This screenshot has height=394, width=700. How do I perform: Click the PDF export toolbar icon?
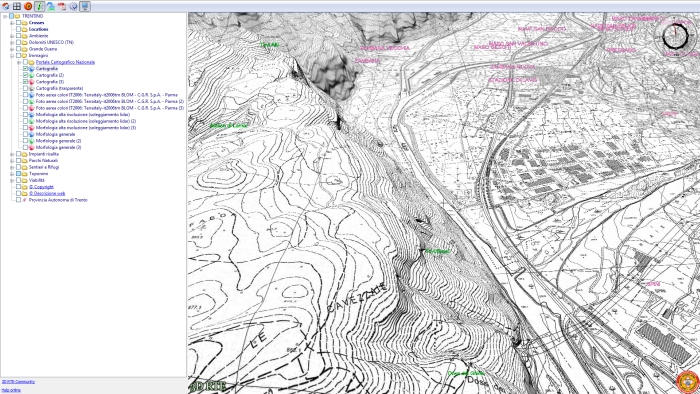point(62,6)
